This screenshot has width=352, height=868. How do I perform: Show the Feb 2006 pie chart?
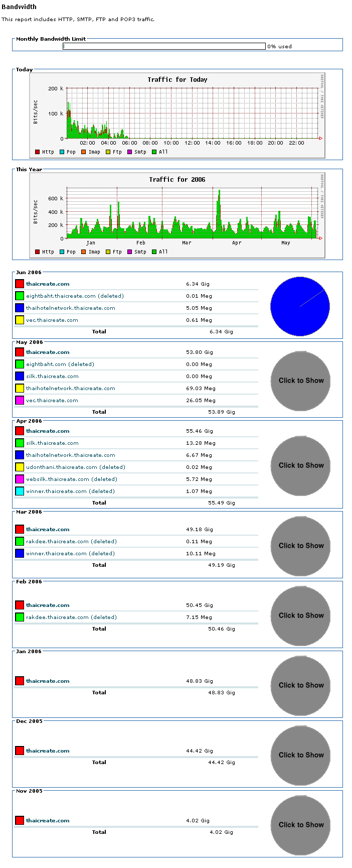301,616
